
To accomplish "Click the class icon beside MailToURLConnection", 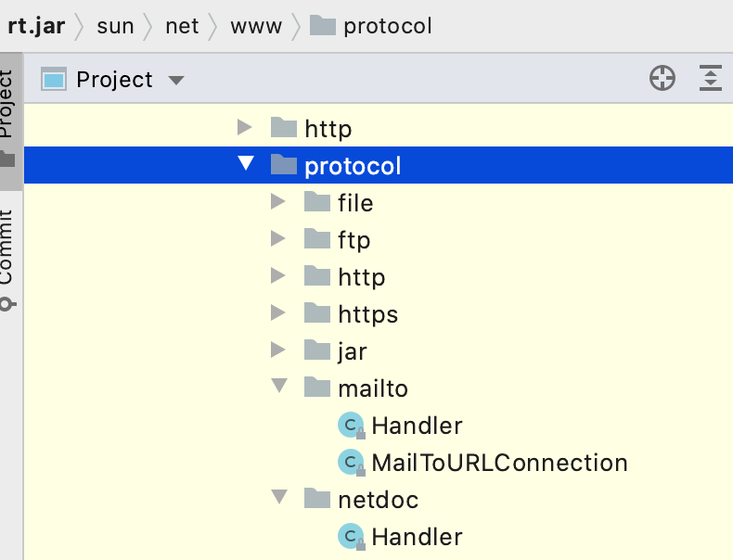I will click(x=351, y=462).
